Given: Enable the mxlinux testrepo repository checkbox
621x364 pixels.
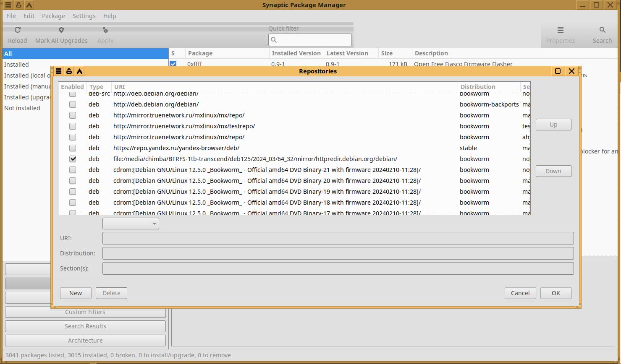Looking at the screenshot, I should tap(73, 126).
